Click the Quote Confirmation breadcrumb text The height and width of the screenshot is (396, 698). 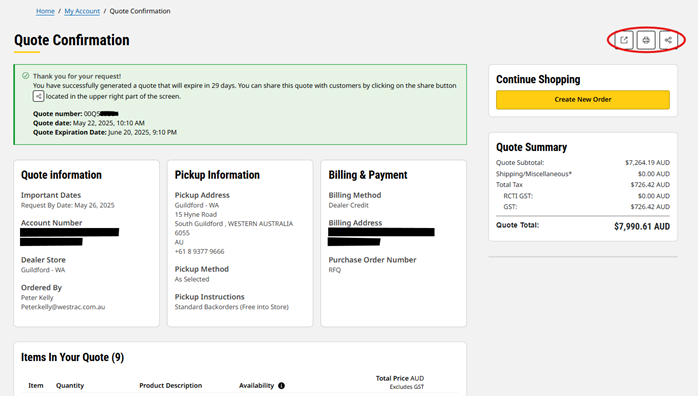(140, 11)
